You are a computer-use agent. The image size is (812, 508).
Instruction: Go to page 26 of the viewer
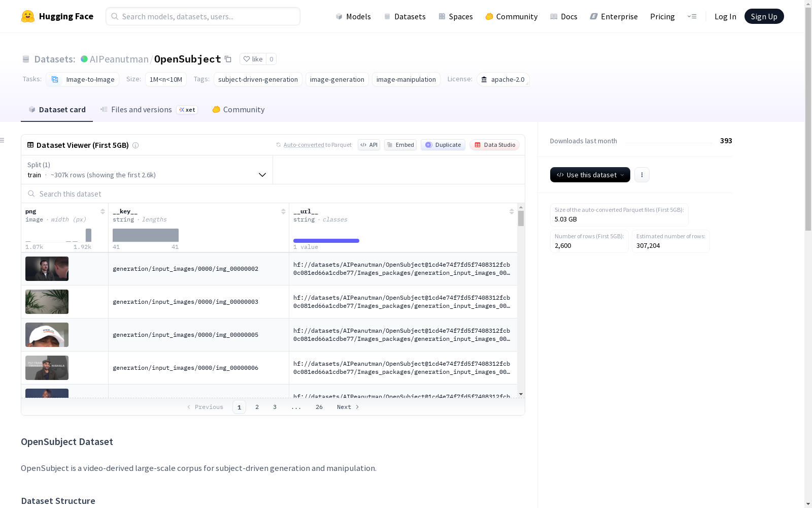[319, 407]
